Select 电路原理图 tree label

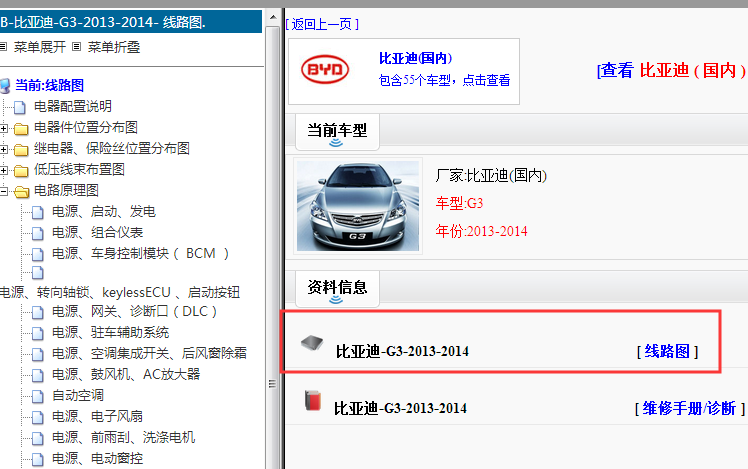(x=66, y=190)
